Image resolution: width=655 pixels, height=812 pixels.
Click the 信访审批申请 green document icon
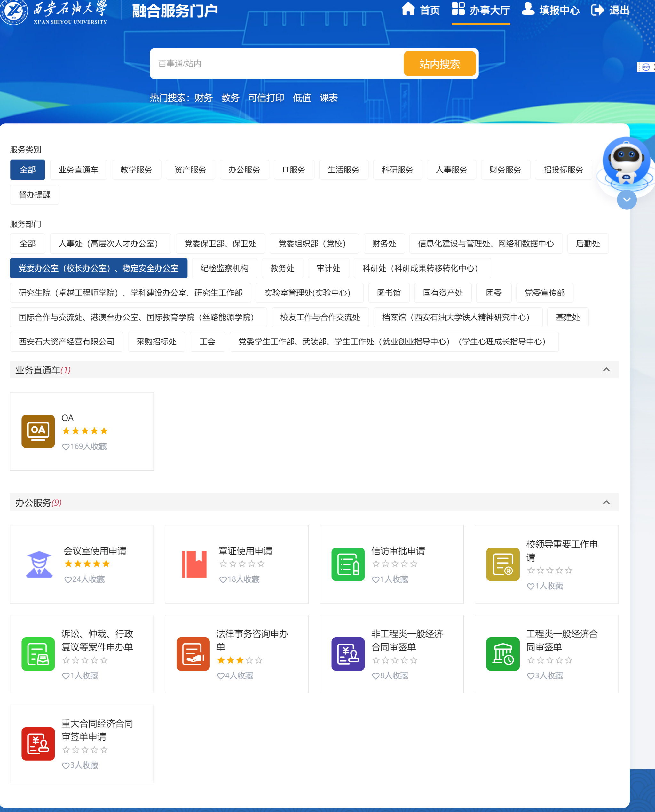click(x=348, y=564)
